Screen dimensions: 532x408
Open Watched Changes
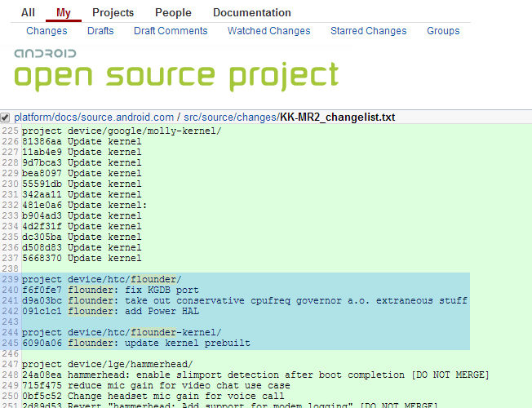[269, 31]
